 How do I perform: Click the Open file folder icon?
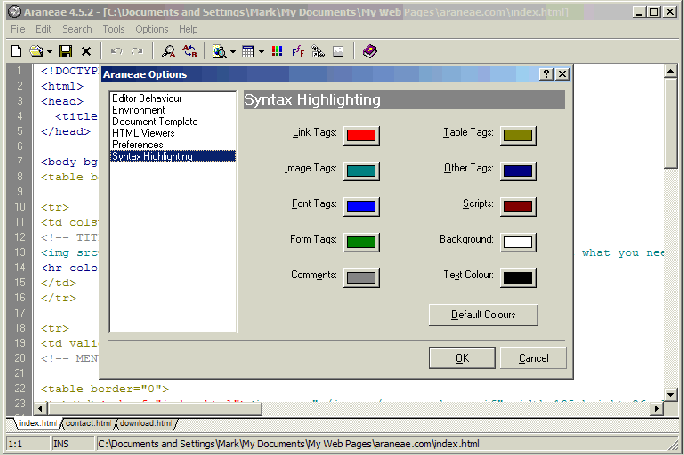(36, 51)
